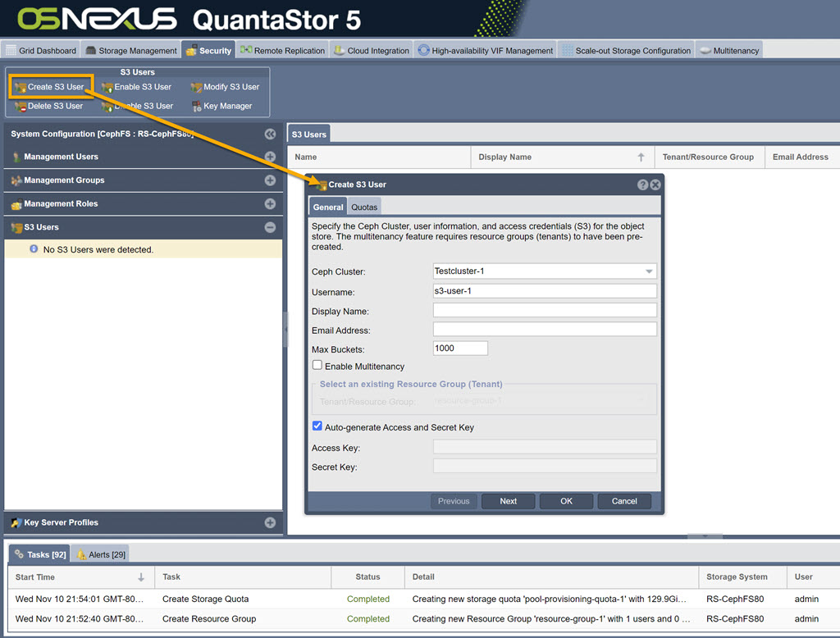Sort tasks by the Start Time column
This screenshot has width=840, height=638.
(x=81, y=577)
